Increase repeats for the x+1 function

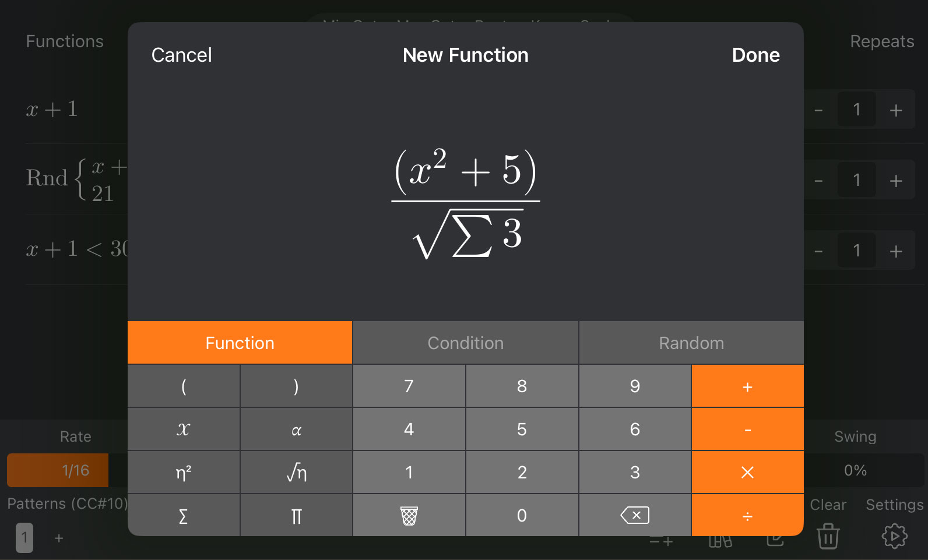click(x=896, y=110)
